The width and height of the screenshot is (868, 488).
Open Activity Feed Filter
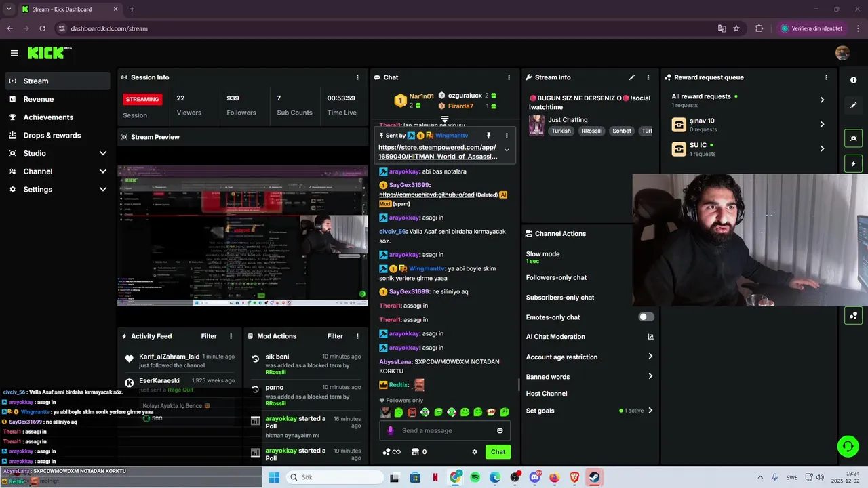click(209, 336)
